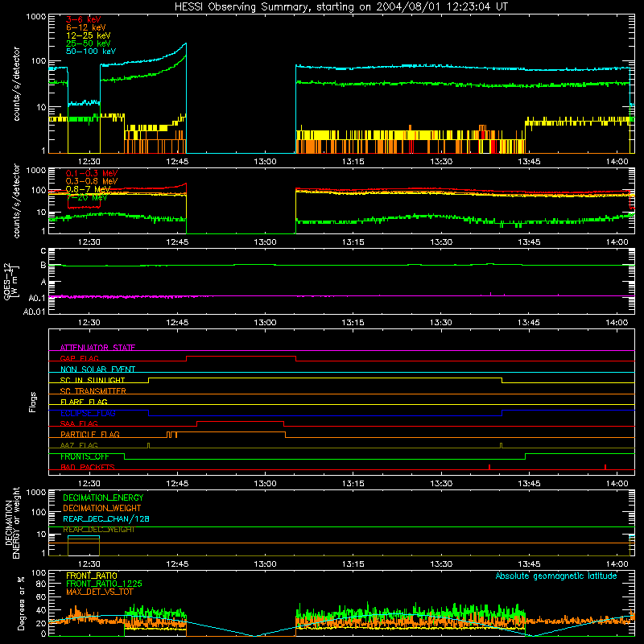Click the SC_TRANSMITTER flag label
Screen dimensions: 644x644
pos(93,391)
